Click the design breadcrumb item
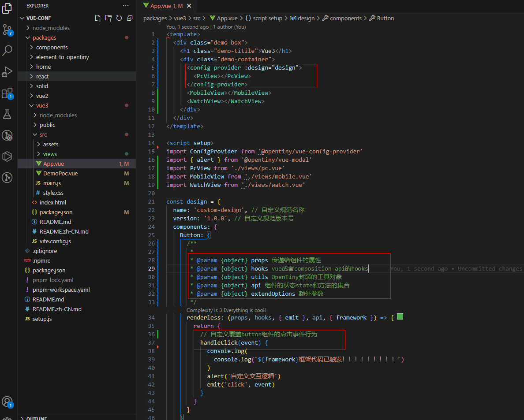Image resolution: width=524 pixels, height=420 pixels. [306, 19]
